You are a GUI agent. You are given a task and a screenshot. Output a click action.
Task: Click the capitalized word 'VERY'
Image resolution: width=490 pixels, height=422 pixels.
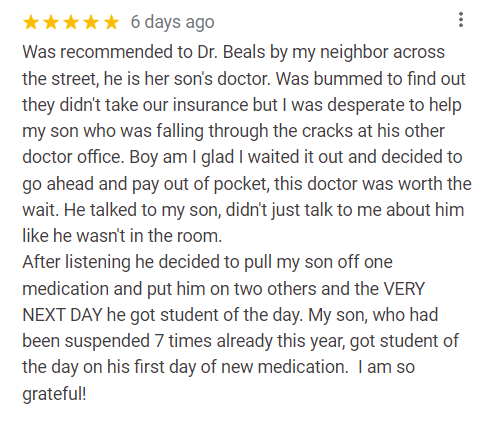click(404, 289)
